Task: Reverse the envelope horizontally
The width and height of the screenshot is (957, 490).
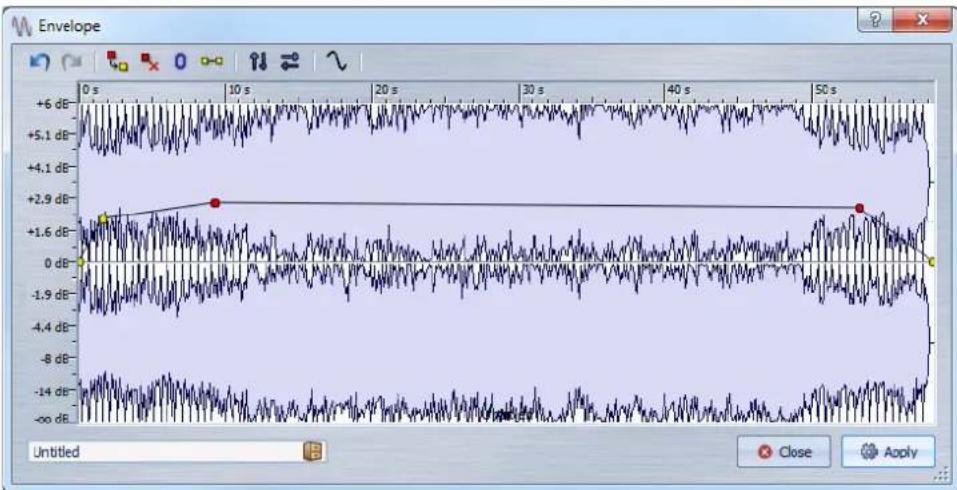Action: (x=290, y=61)
